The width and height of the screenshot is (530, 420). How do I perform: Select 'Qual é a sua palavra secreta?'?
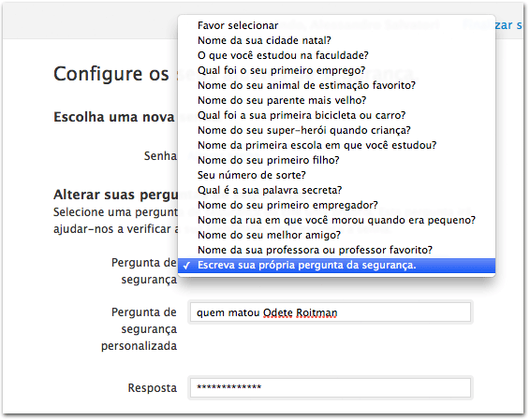click(x=336, y=190)
